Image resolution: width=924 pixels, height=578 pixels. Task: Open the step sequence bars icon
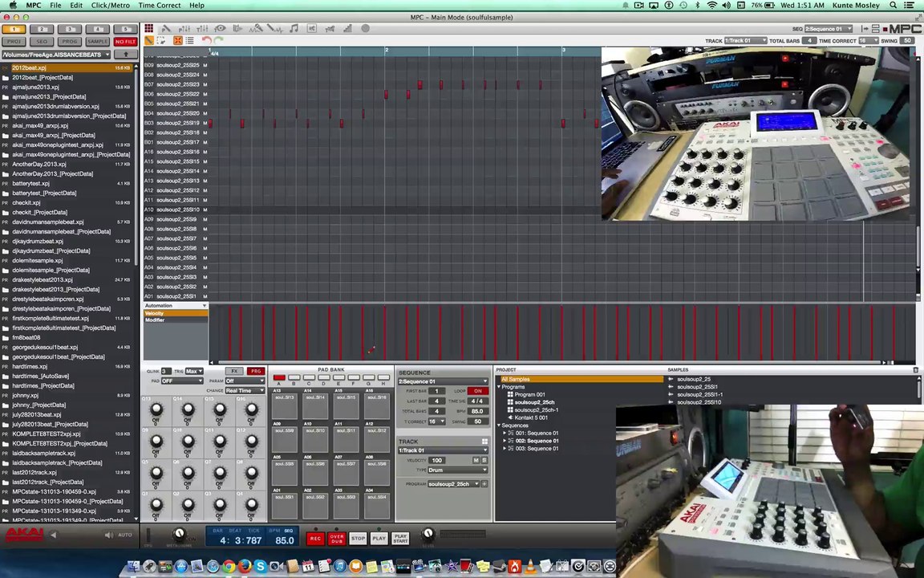[347, 28]
